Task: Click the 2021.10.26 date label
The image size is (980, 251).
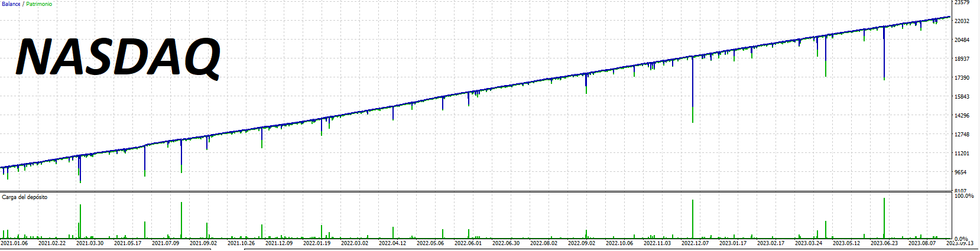Action: [x=241, y=243]
